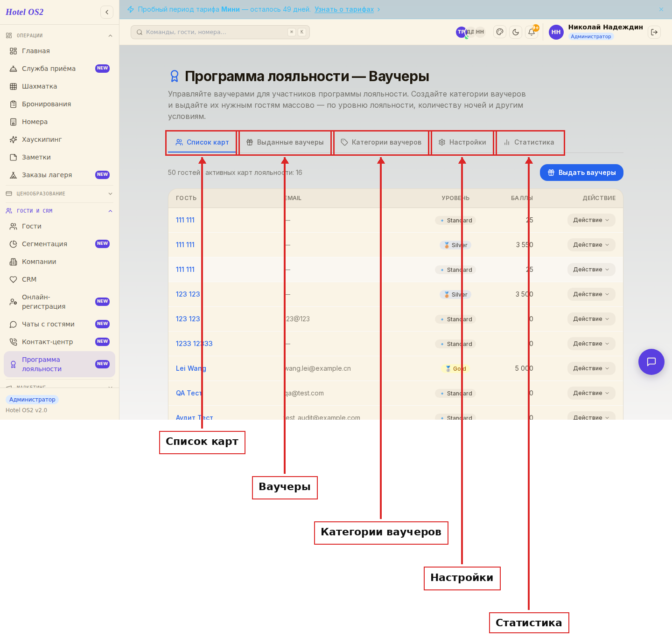The width and height of the screenshot is (672, 644).
Task: Click the logout icon in header
Action: tap(654, 32)
